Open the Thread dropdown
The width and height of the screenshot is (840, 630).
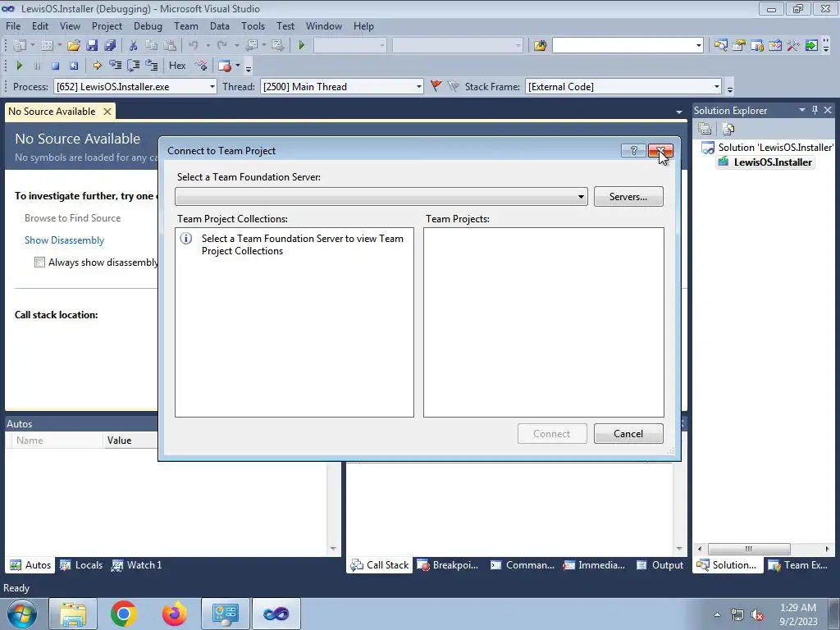[x=419, y=86]
